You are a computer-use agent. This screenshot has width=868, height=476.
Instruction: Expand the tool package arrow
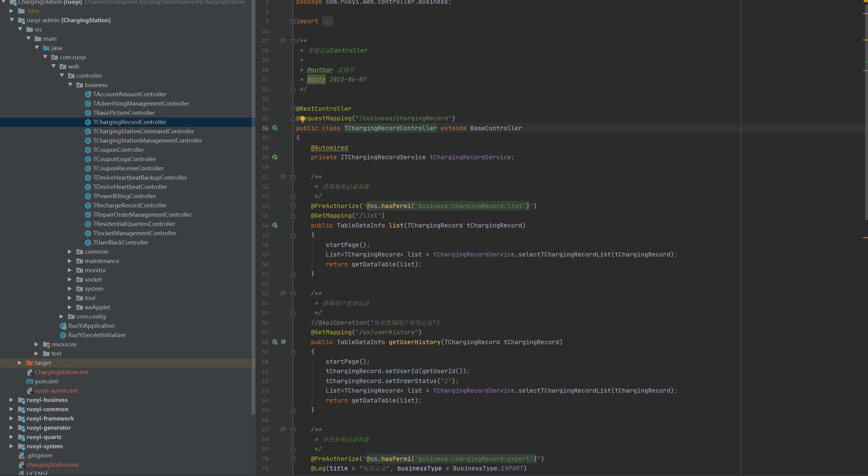pos(70,298)
